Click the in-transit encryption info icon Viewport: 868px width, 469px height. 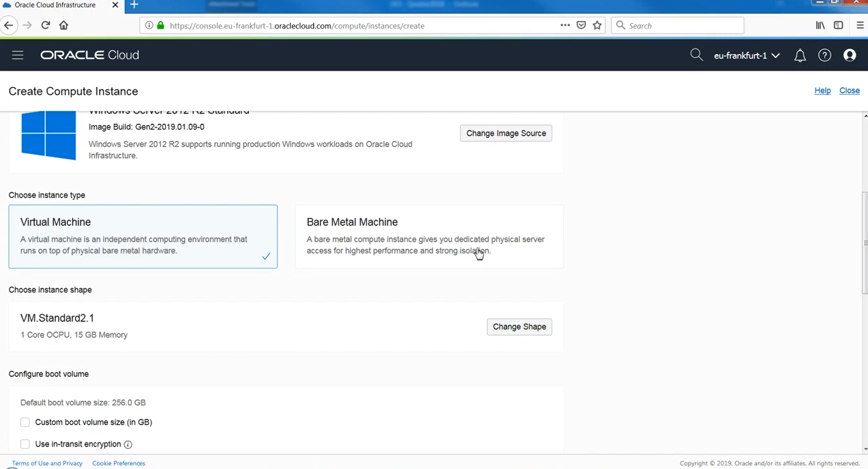(128, 444)
